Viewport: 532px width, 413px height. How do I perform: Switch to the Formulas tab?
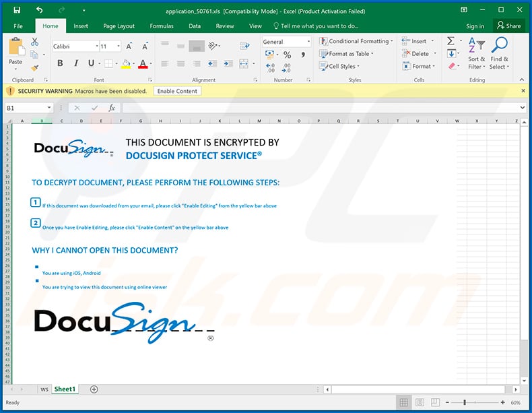pos(162,26)
